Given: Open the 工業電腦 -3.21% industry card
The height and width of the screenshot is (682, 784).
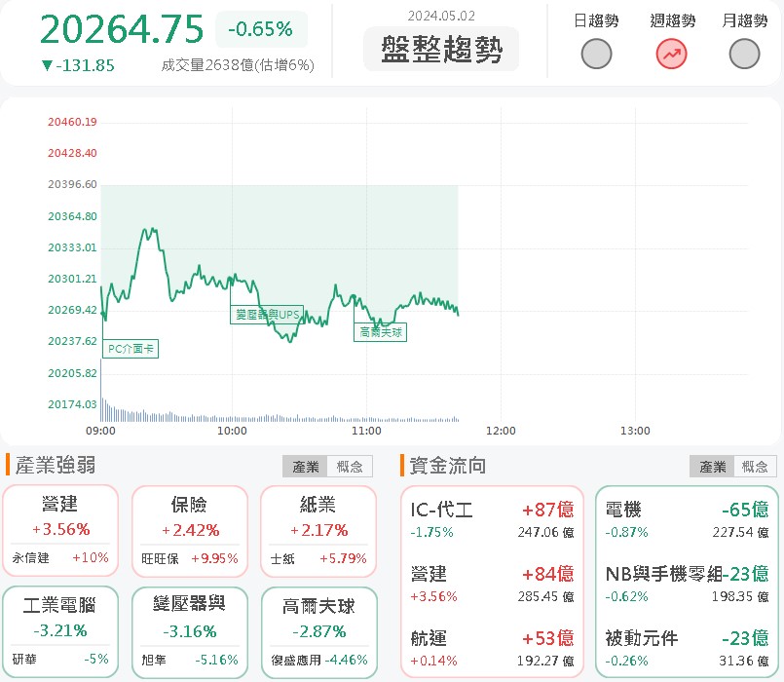Looking at the screenshot, I should tap(60, 632).
